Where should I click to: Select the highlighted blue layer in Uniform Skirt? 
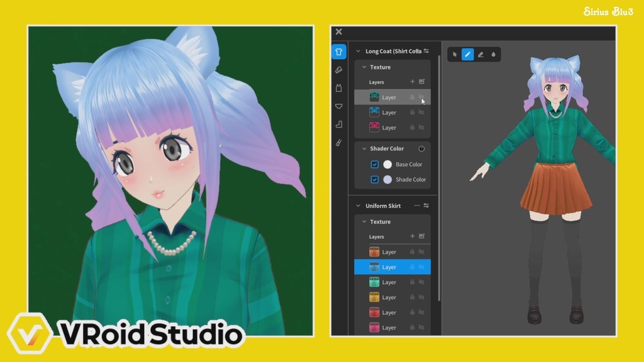pyautogui.click(x=390, y=266)
